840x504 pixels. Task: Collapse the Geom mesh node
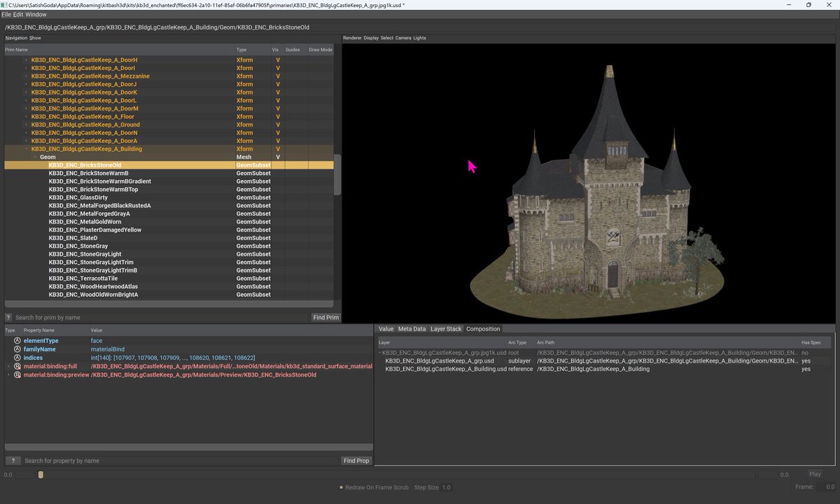pos(35,157)
